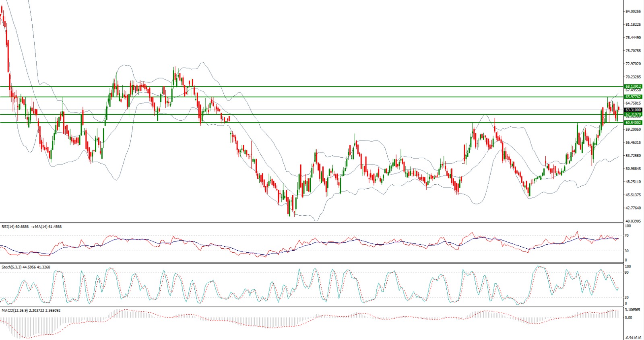Click the 68.13912 green price label
The height and width of the screenshot is (340, 644).
pos(633,87)
